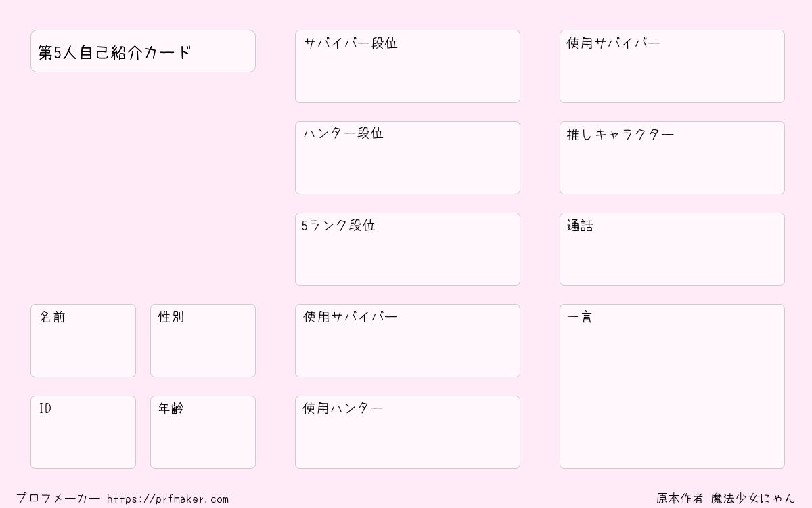812x508 pixels.
Task: Select the ハンター段位 field
Action: pos(407,158)
